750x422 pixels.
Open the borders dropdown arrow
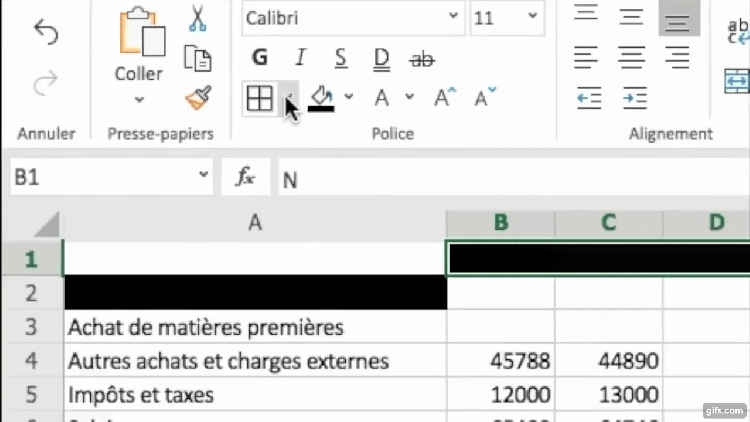coord(289,98)
